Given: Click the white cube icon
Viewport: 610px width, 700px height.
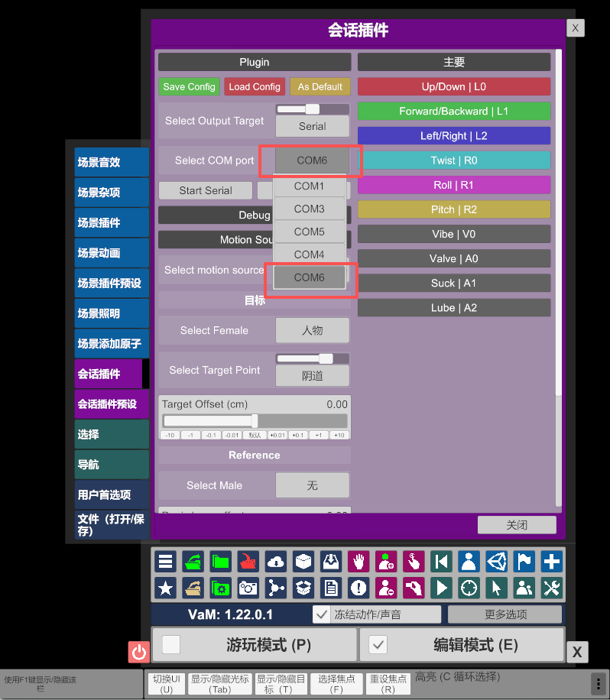Looking at the screenshot, I should point(303,561).
